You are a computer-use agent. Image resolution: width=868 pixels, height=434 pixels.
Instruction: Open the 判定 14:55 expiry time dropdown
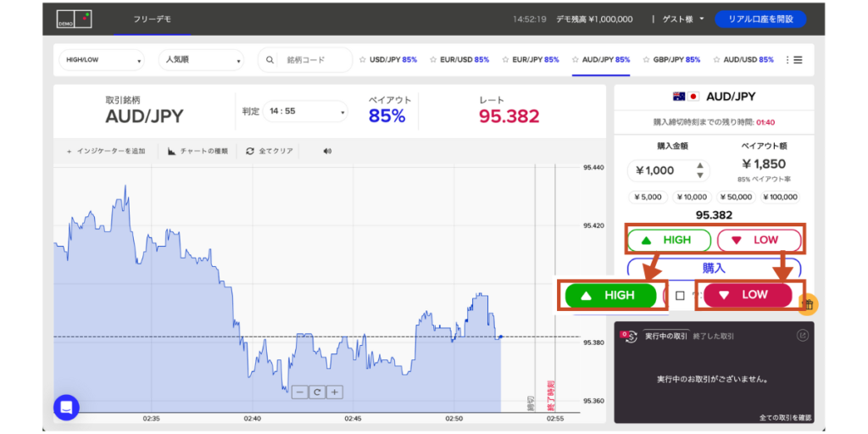[304, 111]
